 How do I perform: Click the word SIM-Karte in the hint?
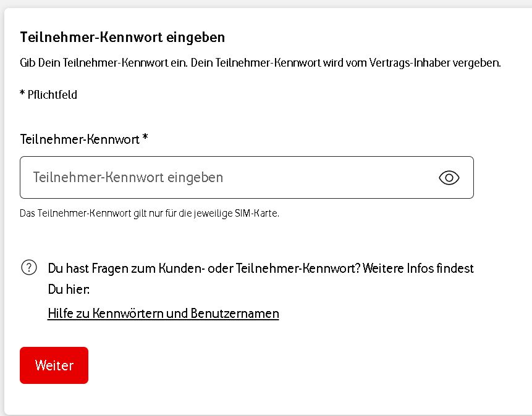[x=258, y=214]
